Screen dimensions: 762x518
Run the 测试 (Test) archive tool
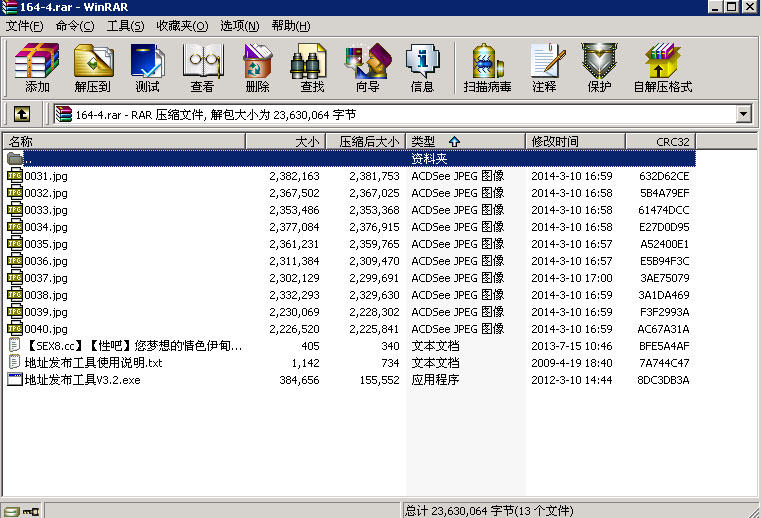click(147, 68)
